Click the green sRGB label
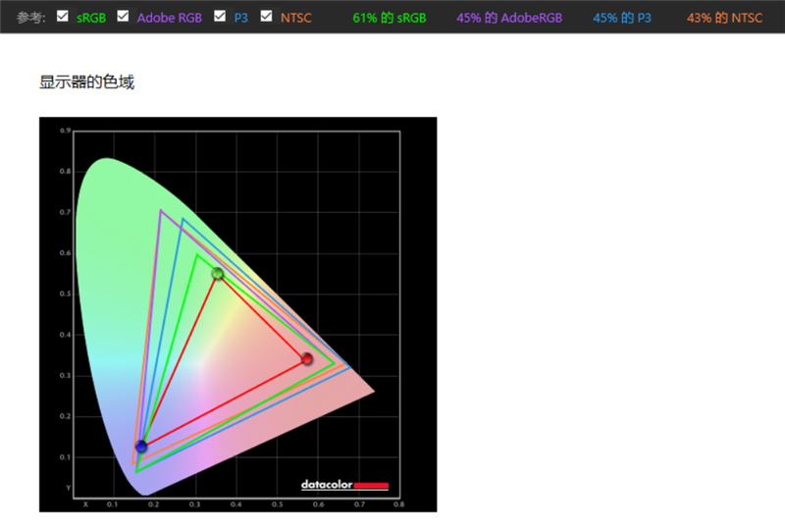 click(91, 18)
